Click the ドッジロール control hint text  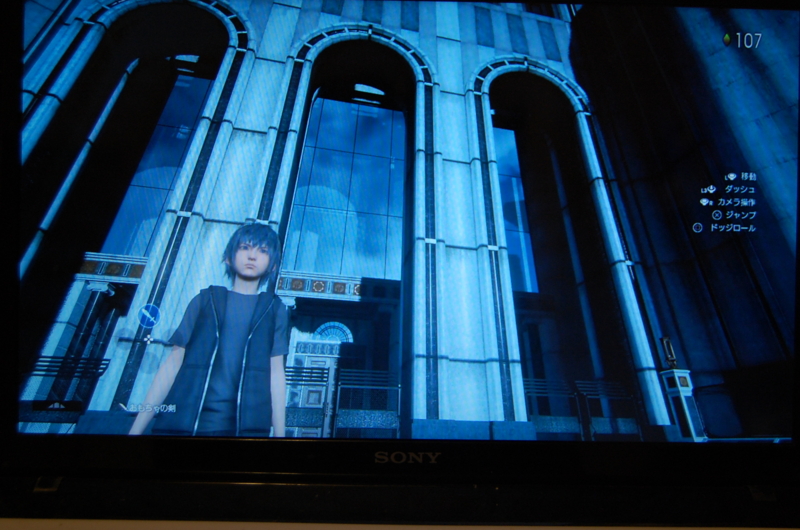[733, 228]
